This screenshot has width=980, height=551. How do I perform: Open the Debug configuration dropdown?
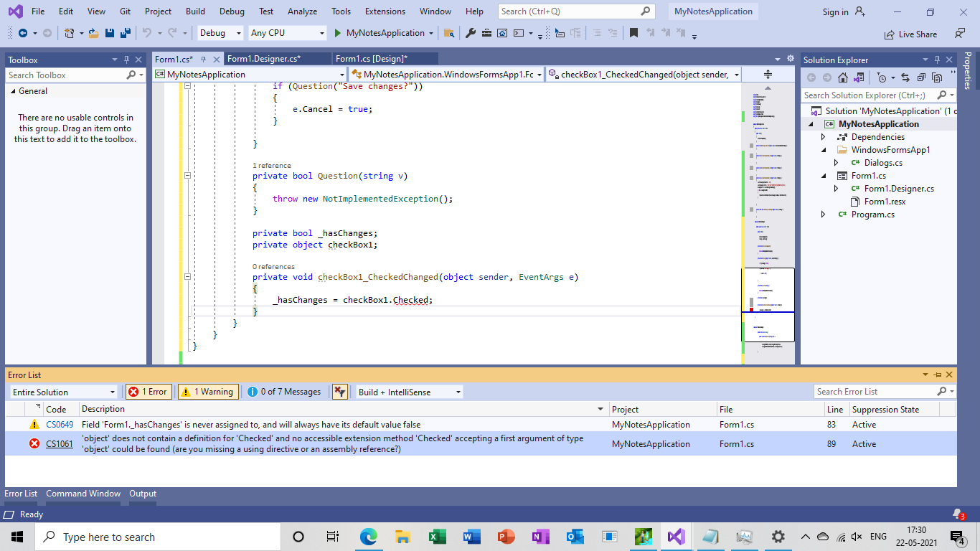tap(220, 33)
